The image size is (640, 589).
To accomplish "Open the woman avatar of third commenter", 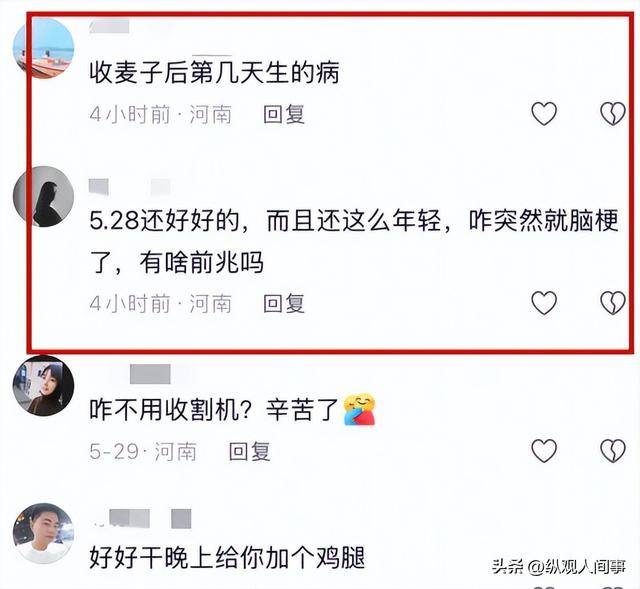I will (x=43, y=386).
